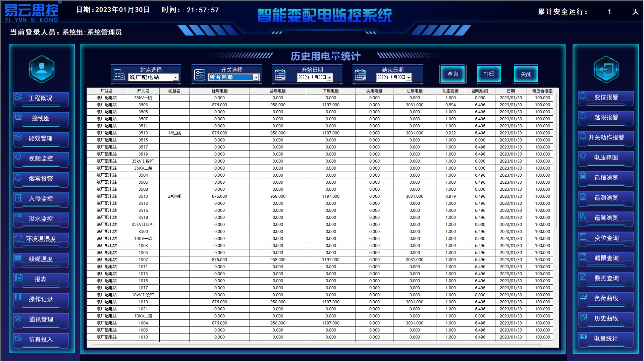Open the 开始日期 start date picker
This screenshot has width=644, height=362.
[330, 77]
